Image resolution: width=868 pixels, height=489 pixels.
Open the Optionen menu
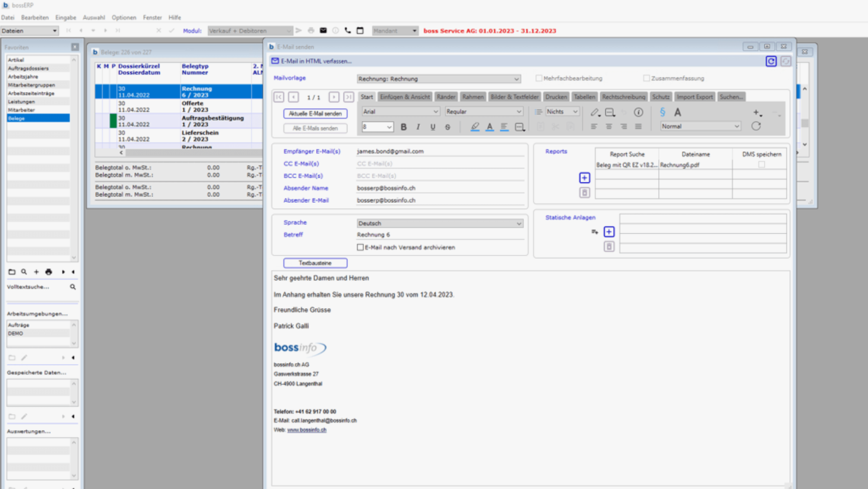pyautogui.click(x=123, y=17)
